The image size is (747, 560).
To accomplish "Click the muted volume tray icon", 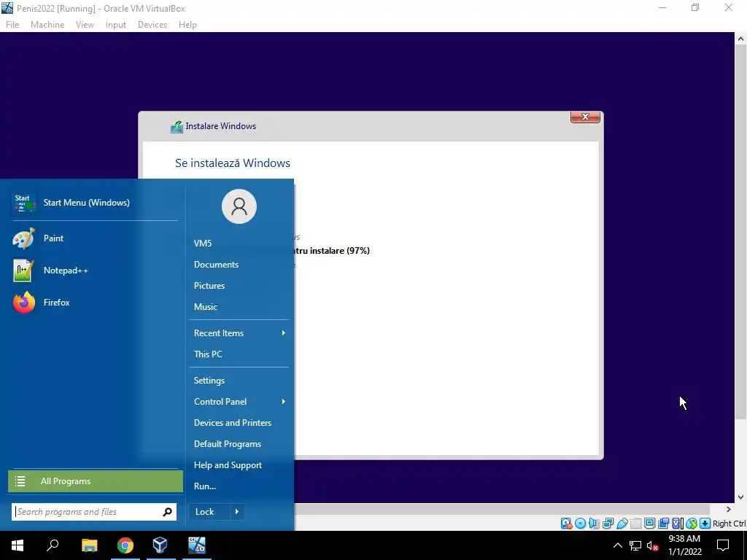I will click(x=653, y=545).
